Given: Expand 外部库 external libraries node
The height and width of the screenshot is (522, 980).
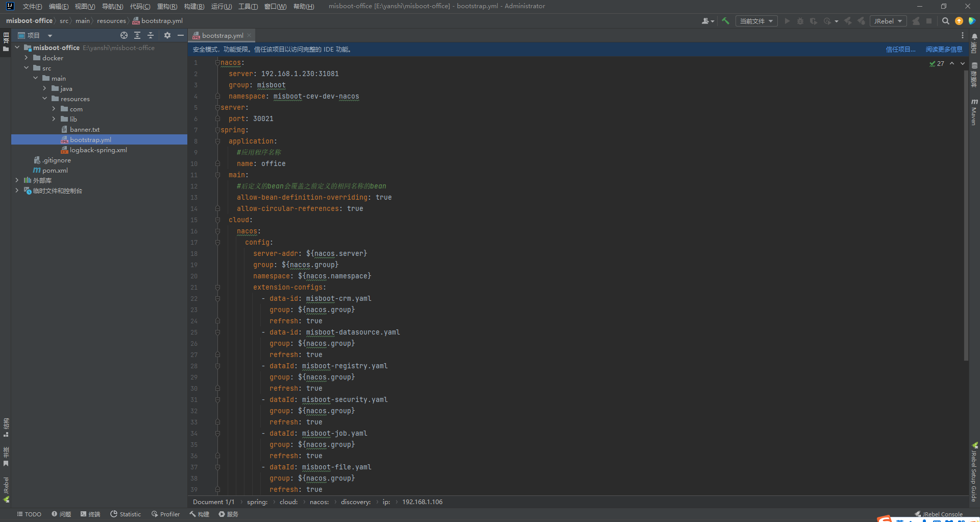Looking at the screenshot, I should click(17, 180).
